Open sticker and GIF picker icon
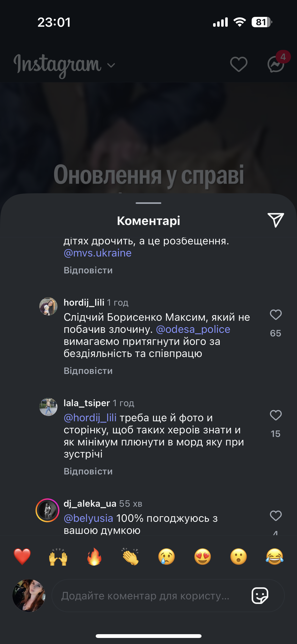 coord(260,596)
